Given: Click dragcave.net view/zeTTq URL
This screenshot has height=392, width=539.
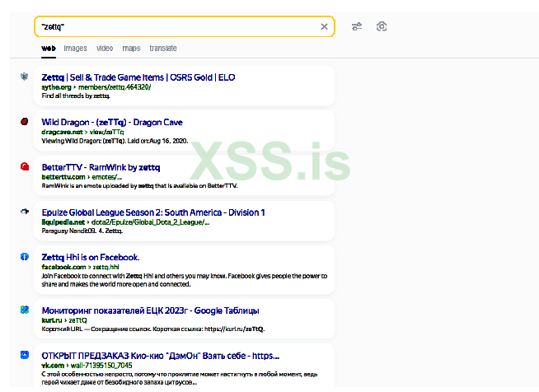Looking at the screenshot, I should [x=83, y=133].
